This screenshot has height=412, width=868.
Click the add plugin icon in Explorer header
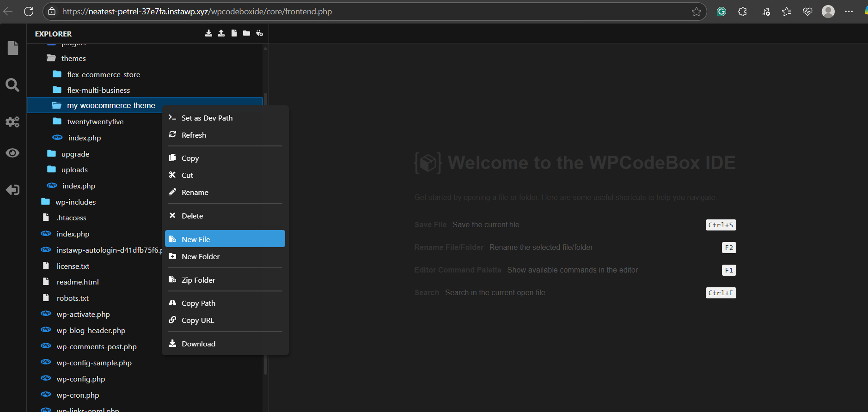pos(259,33)
